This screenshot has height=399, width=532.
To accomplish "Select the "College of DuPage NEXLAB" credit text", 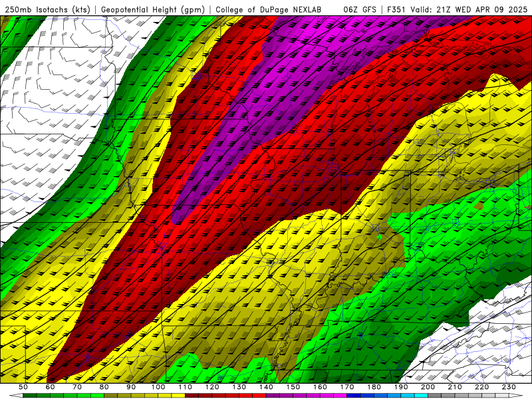I will (269, 9).
